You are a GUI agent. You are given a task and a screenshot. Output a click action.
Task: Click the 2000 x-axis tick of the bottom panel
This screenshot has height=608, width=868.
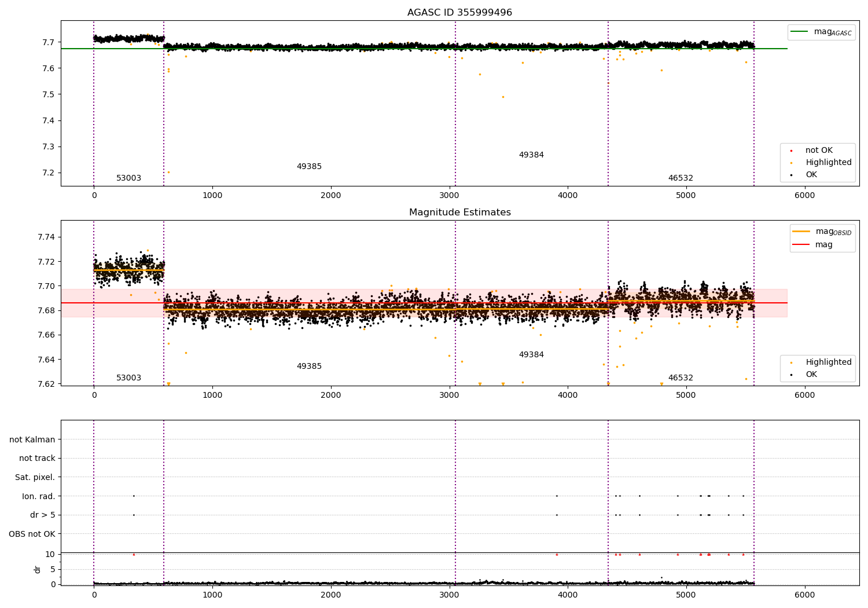[330, 595]
